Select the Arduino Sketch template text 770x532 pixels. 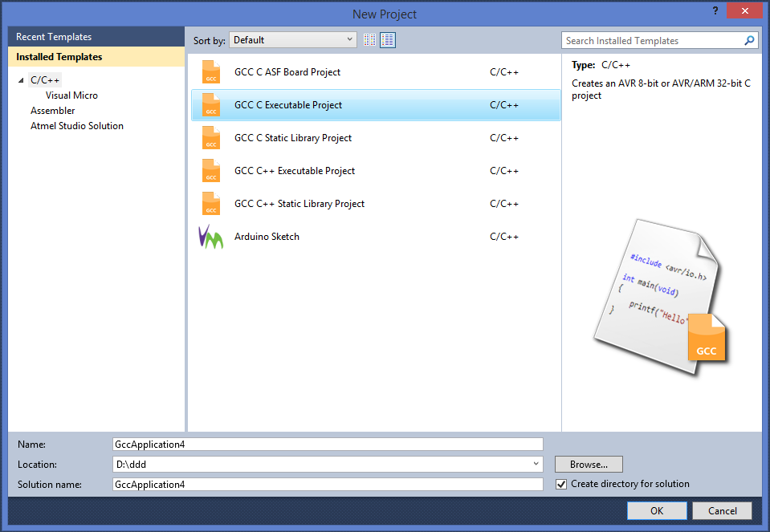(267, 237)
